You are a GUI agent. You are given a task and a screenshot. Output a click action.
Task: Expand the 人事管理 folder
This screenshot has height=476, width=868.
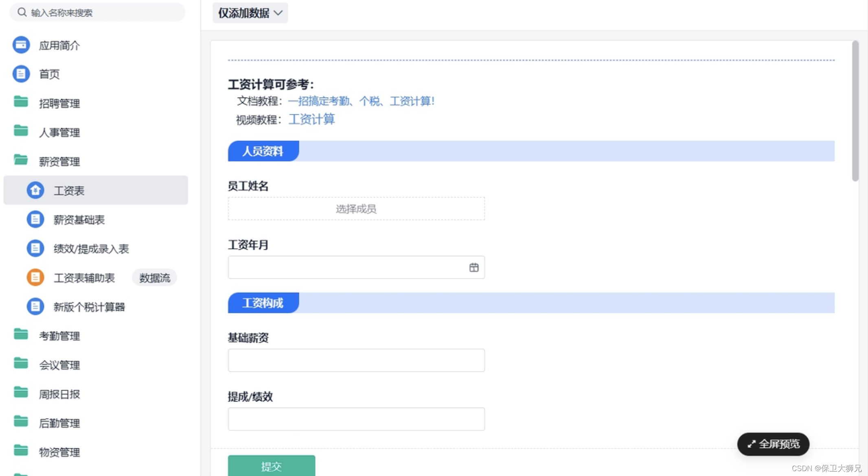(59, 133)
